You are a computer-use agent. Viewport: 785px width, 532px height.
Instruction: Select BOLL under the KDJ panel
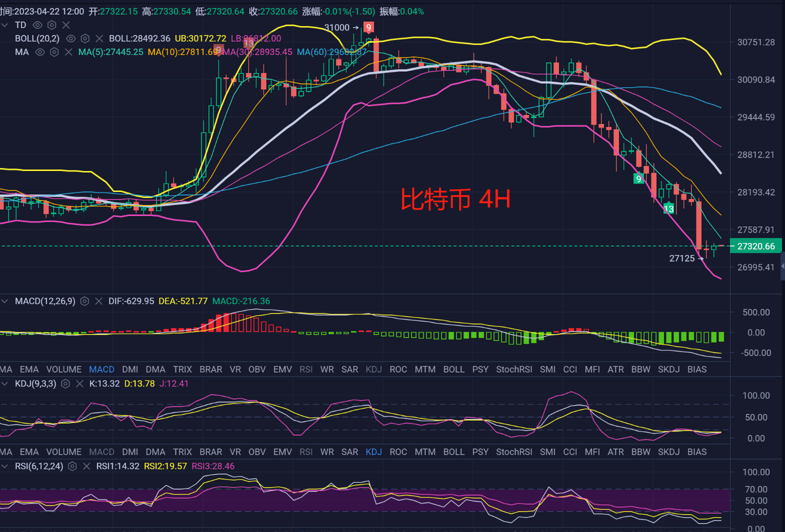[454, 452]
